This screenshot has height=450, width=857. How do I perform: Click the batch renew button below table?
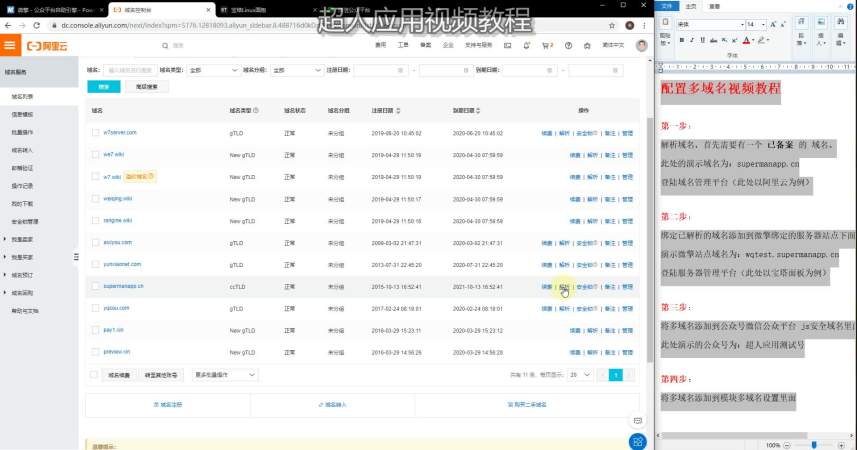click(x=119, y=375)
